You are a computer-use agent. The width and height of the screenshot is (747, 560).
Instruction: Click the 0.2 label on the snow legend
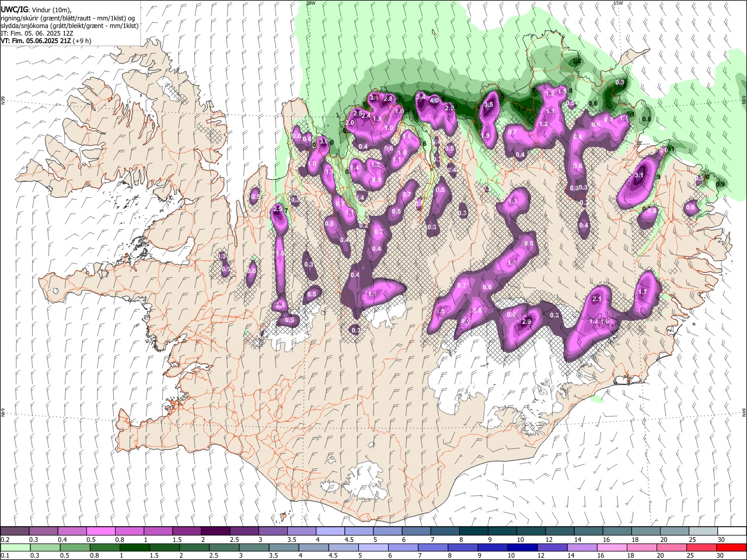5,540
